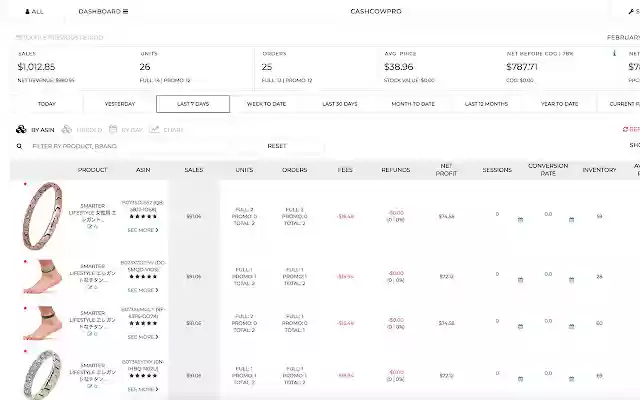Sort by the SALES column header
This screenshot has height=400, width=640.
[x=194, y=170]
